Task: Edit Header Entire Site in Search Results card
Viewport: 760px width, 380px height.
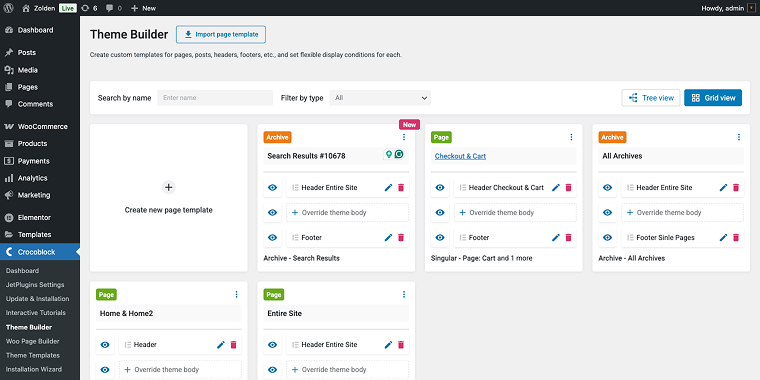Action: pos(388,188)
